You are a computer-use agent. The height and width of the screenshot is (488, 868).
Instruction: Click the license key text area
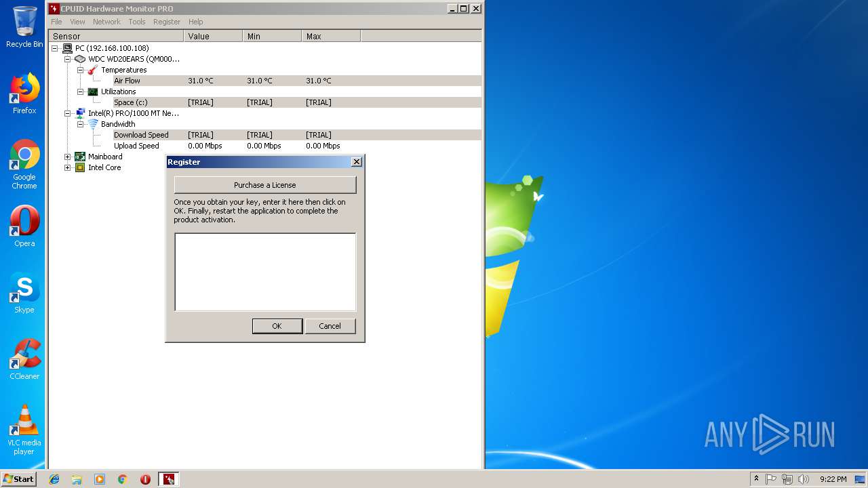[x=265, y=272]
